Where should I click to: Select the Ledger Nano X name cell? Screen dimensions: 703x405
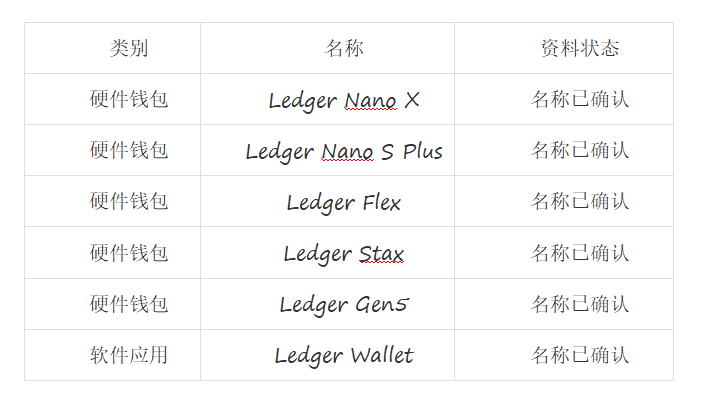coord(327,99)
